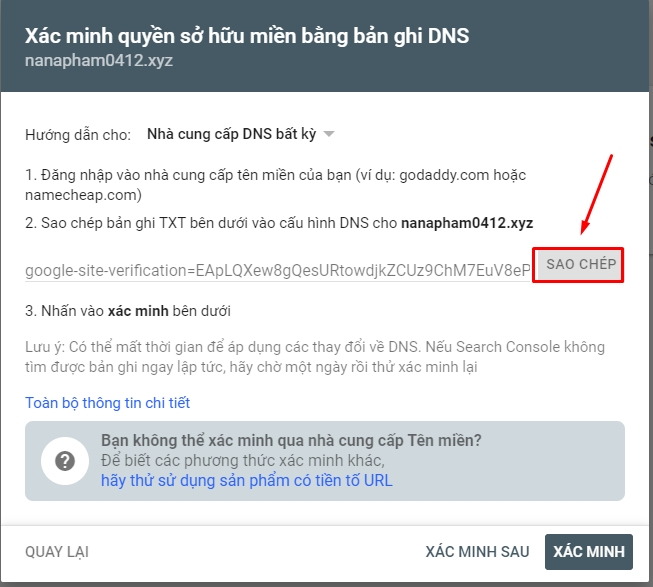Click the SAO CHÉP copy button
Viewport: 653px width, 587px height.
pos(579,265)
